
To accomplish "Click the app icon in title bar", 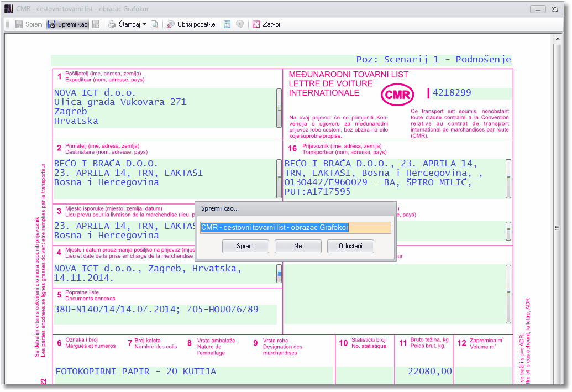I will (9, 9).
